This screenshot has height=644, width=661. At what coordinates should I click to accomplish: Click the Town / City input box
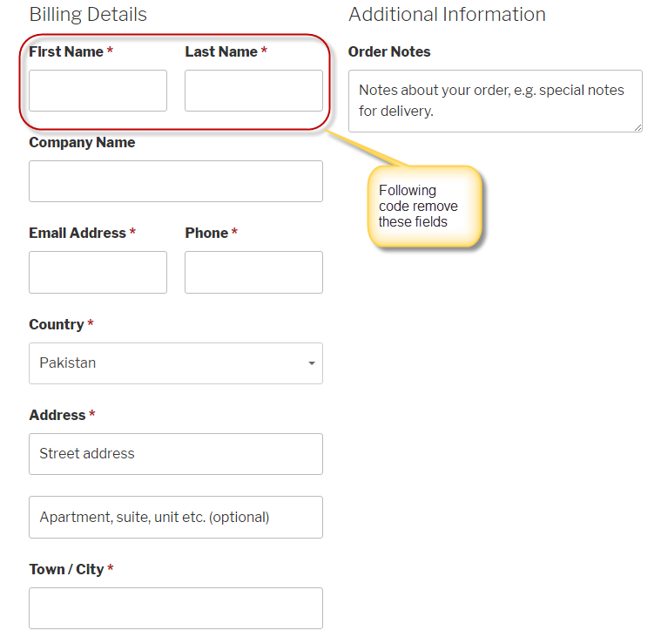[175, 608]
